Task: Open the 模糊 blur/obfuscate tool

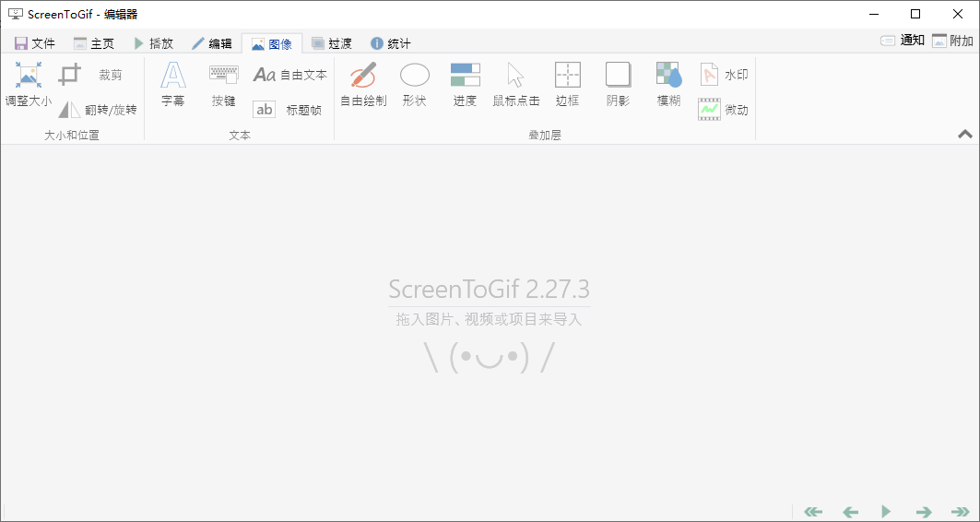Action: pyautogui.click(x=668, y=85)
